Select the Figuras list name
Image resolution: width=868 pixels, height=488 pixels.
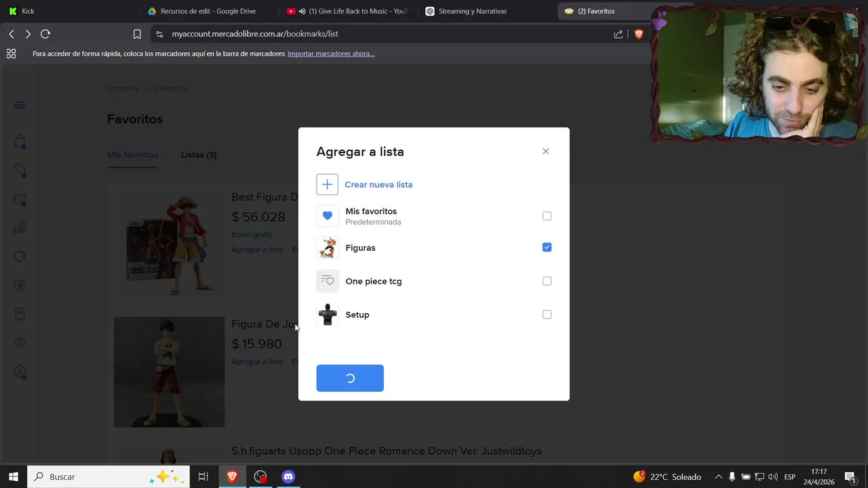(360, 248)
